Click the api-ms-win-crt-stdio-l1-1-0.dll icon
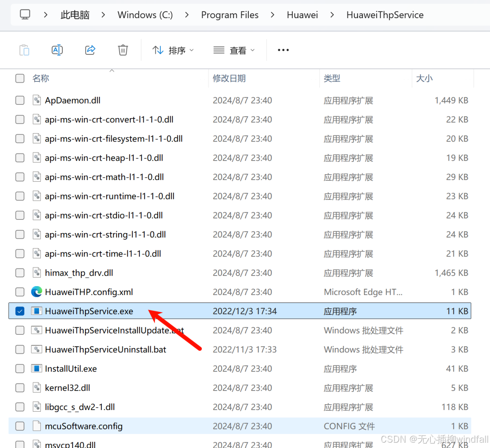This screenshot has width=490, height=448. [37, 215]
